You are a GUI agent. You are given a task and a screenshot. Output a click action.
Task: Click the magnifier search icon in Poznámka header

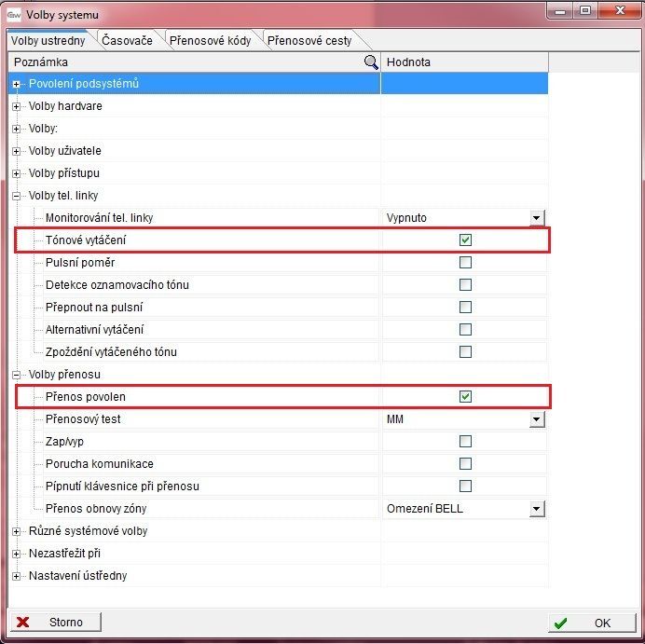371,62
